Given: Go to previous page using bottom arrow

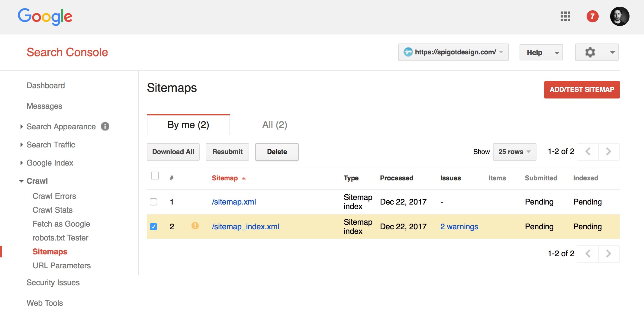Looking at the screenshot, I should tap(588, 254).
